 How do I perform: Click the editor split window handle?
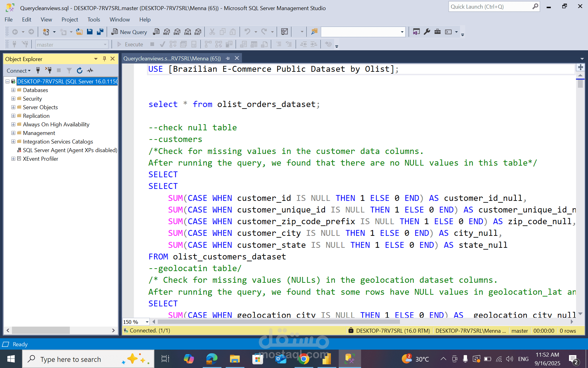pyautogui.click(x=580, y=67)
